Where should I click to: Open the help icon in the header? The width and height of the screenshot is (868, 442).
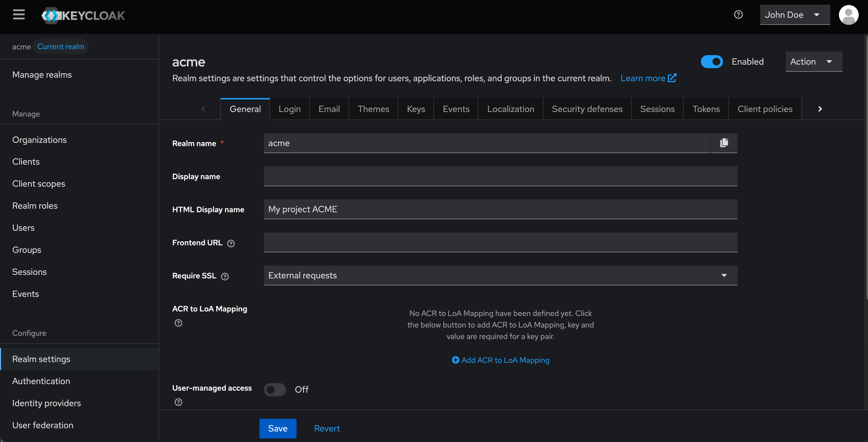[x=738, y=15]
